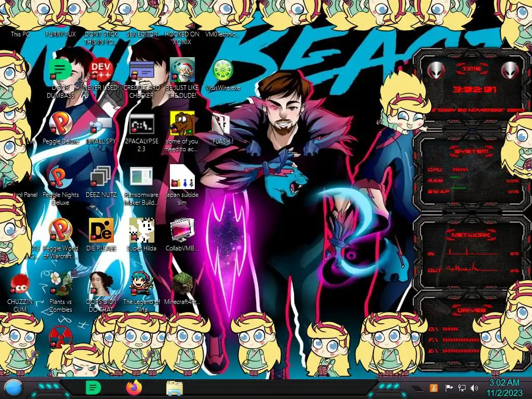Click the SWAP label in System gadget
Viewport: 532px width, 399px height.
[437, 191]
